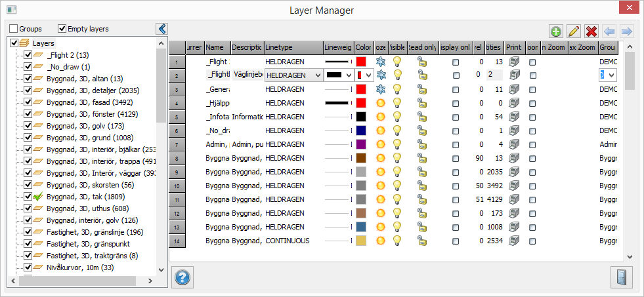Click the Linetype column header

293,48
